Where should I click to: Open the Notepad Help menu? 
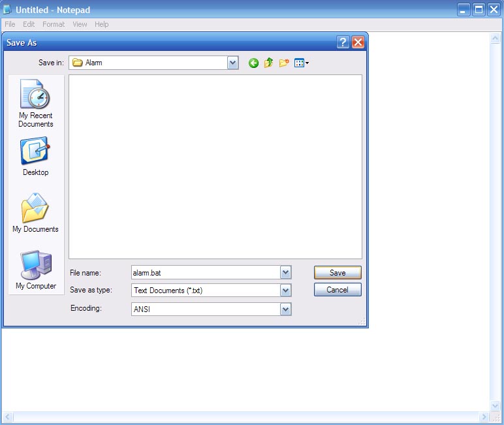coord(102,24)
